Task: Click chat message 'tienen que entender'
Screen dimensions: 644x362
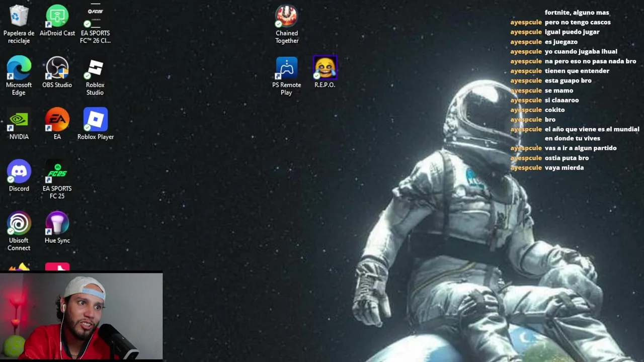Action: click(x=577, y=71)
